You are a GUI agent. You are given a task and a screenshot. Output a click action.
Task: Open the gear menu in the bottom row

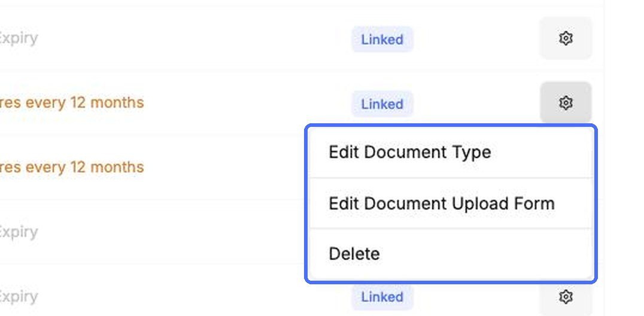tap(566, 296)
